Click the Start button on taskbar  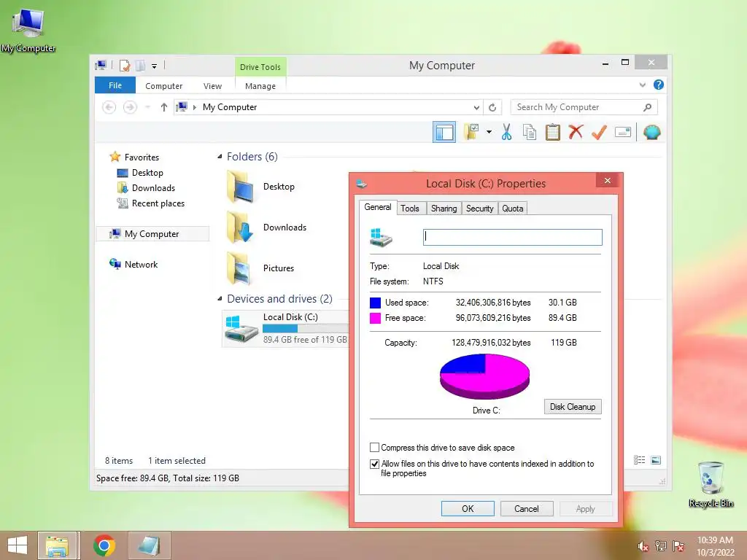click(18, 545)
